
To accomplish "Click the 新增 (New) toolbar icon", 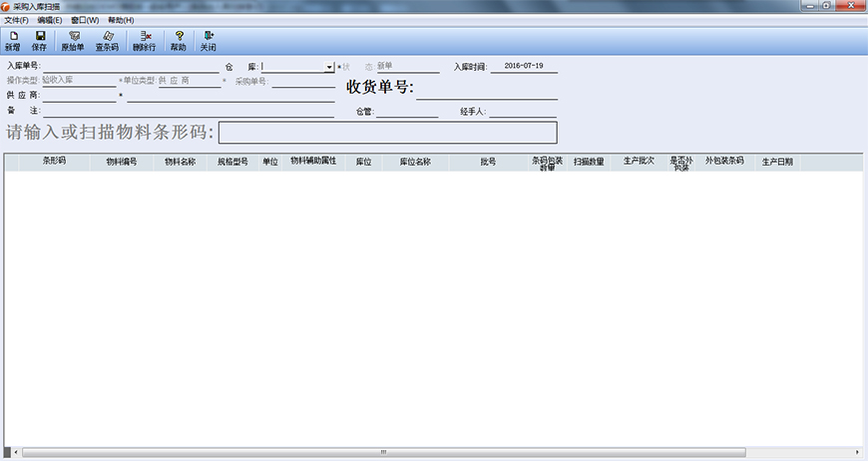I will tap(13, 41).
